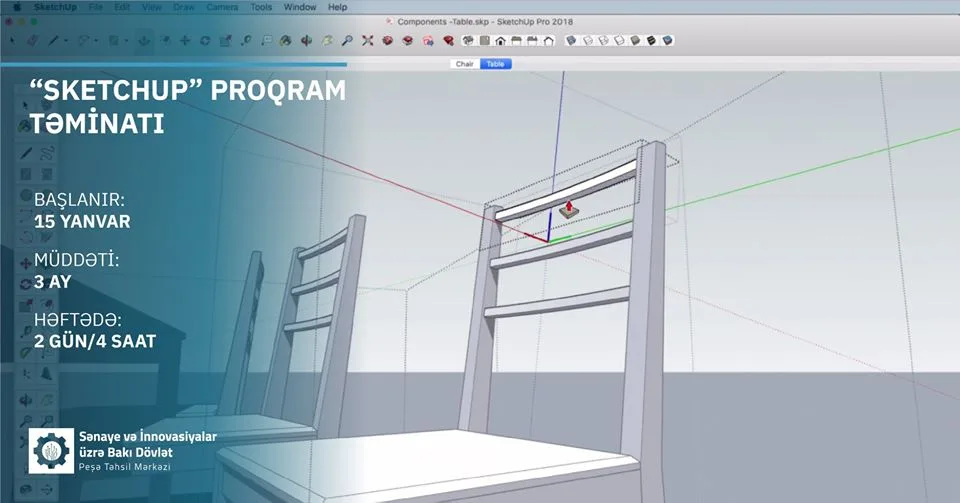Expand the Arc tool dropdown arrow
Screen dimensions: 960x503
96,41
